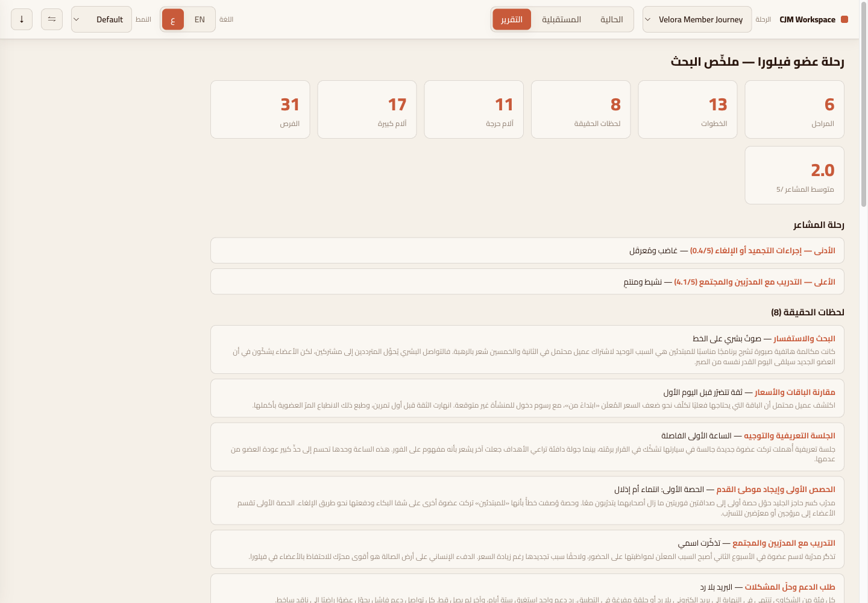The image size is (868, 603).
Task: Expand the Velora Member Journey selector
Action: (x=697, y=19)
